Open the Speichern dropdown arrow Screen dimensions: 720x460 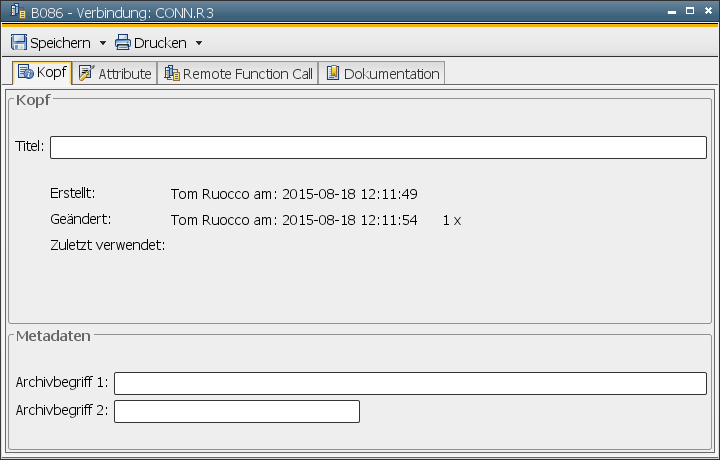click(x=103, y=43)
